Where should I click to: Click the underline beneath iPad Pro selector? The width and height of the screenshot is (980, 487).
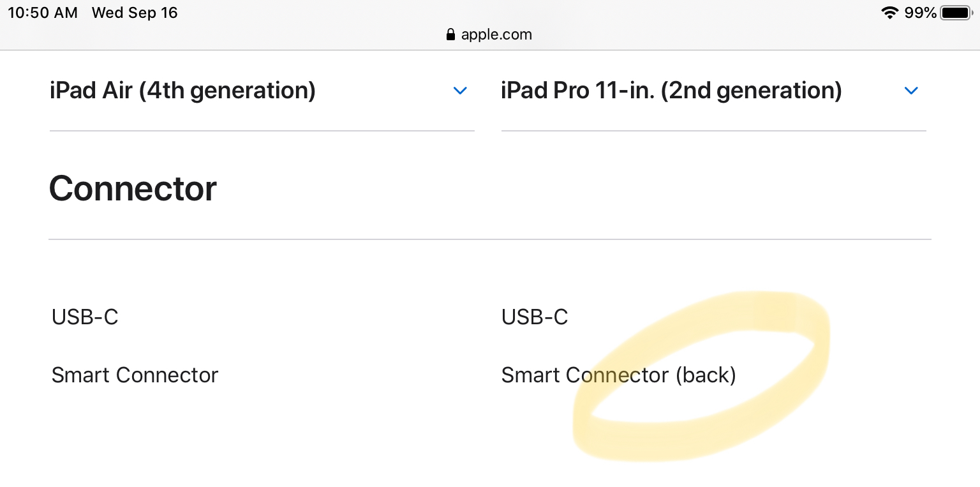click(713, 131)
